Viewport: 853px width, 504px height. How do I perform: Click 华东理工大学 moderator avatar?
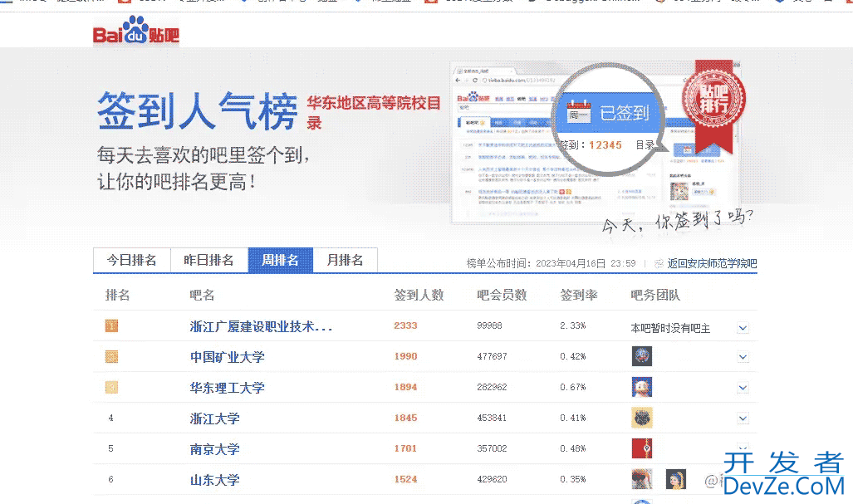642,387
